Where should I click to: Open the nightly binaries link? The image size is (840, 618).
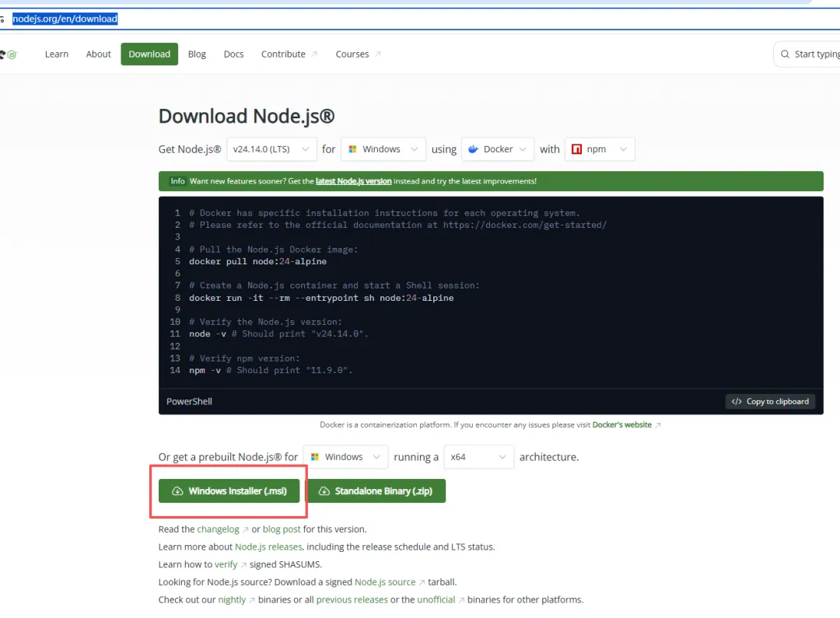pos(232,600)
